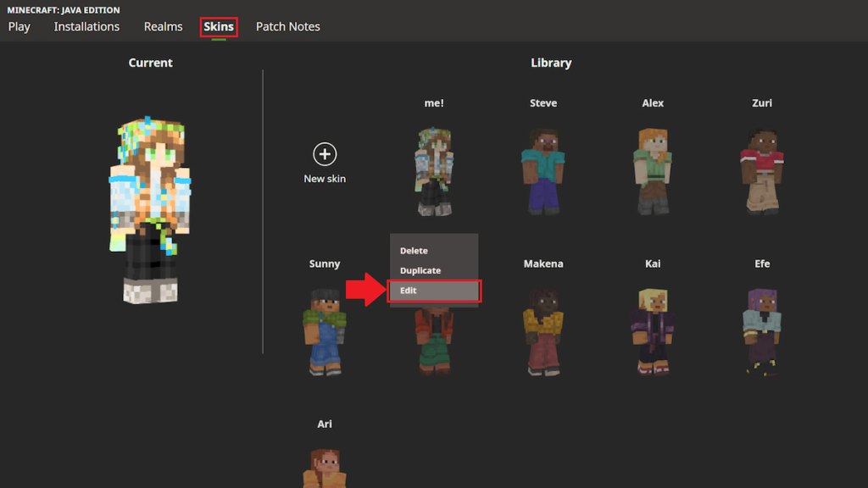Viewport: 868px width, 488px height.
Task: Select the Steve skin thumbnail
Action: coord(543,171)
